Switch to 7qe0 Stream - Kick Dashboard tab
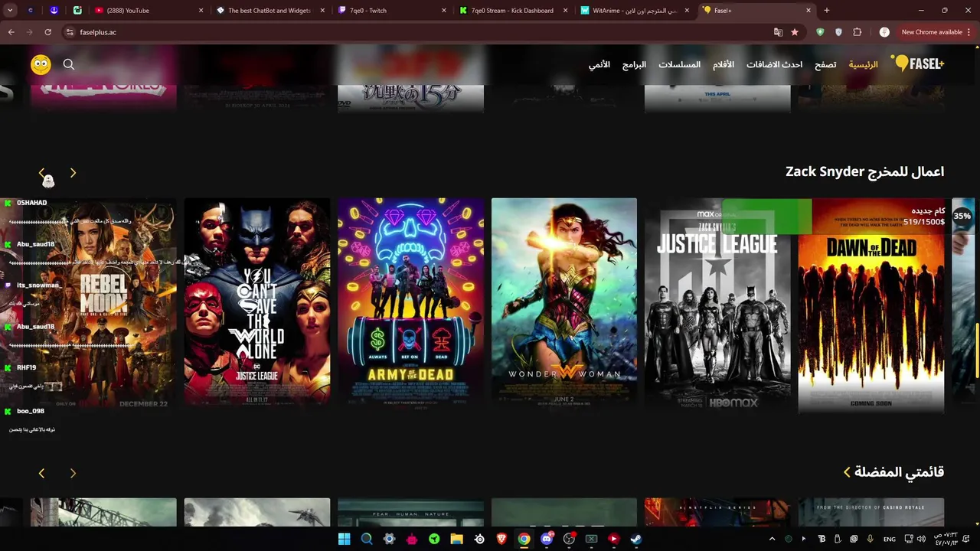 (513, 11)
